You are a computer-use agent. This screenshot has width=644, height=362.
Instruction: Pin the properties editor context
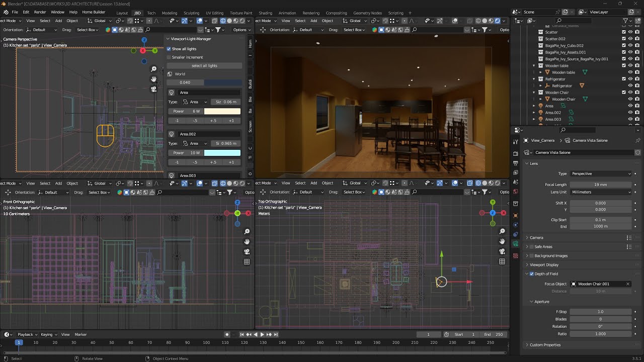click(638, 141)
